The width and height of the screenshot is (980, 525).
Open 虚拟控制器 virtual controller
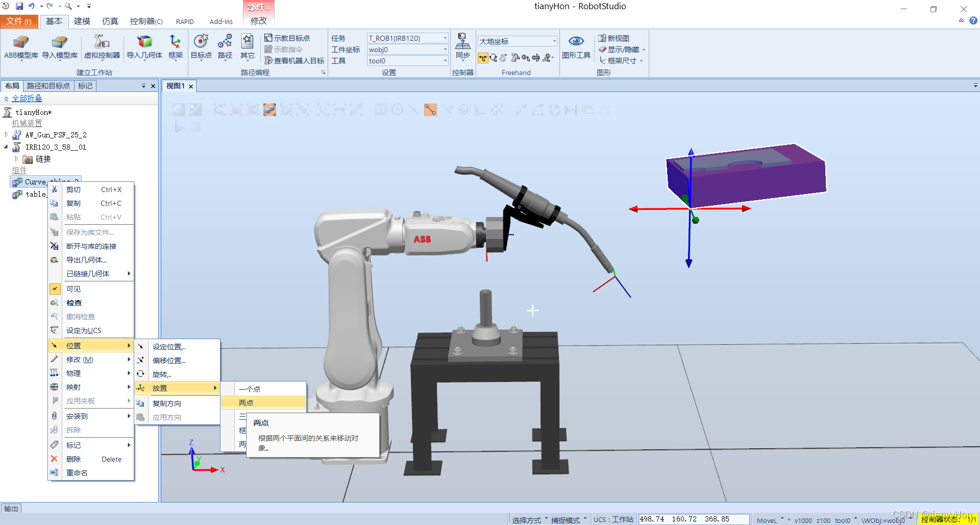102,47
